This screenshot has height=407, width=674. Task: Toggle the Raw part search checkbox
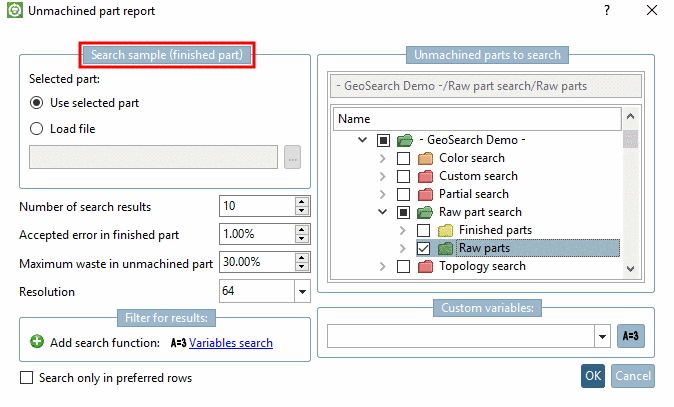point(403,212)
